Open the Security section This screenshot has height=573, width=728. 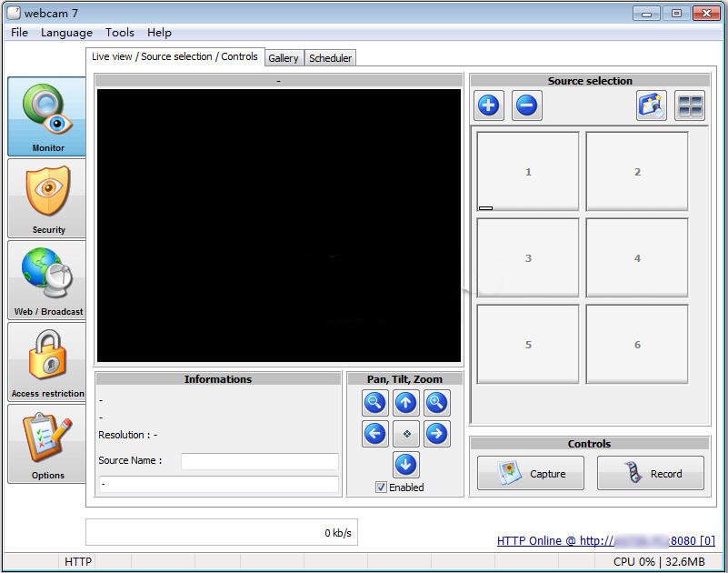tap(47, 198)
